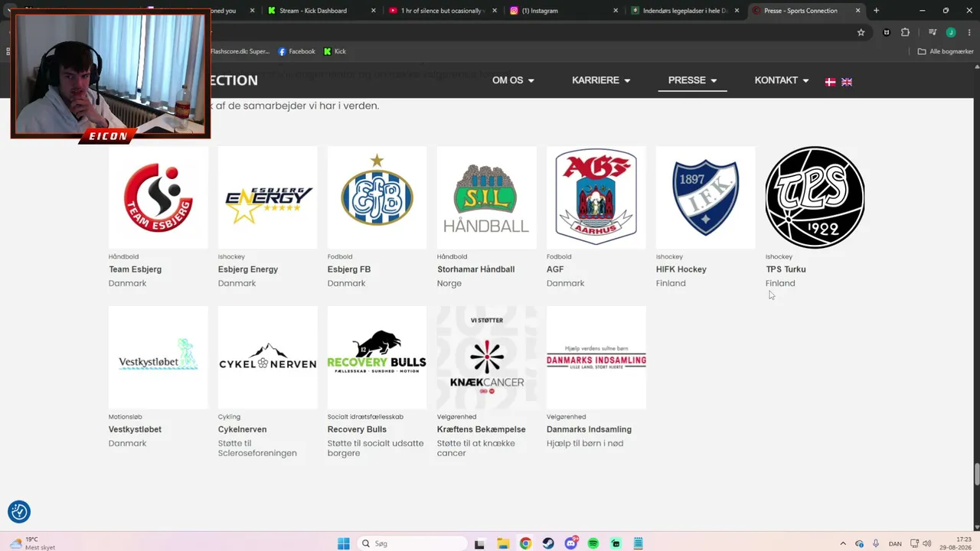Click the Storhamar S.I.L. Håndball logo

click(x=487, y=197)
